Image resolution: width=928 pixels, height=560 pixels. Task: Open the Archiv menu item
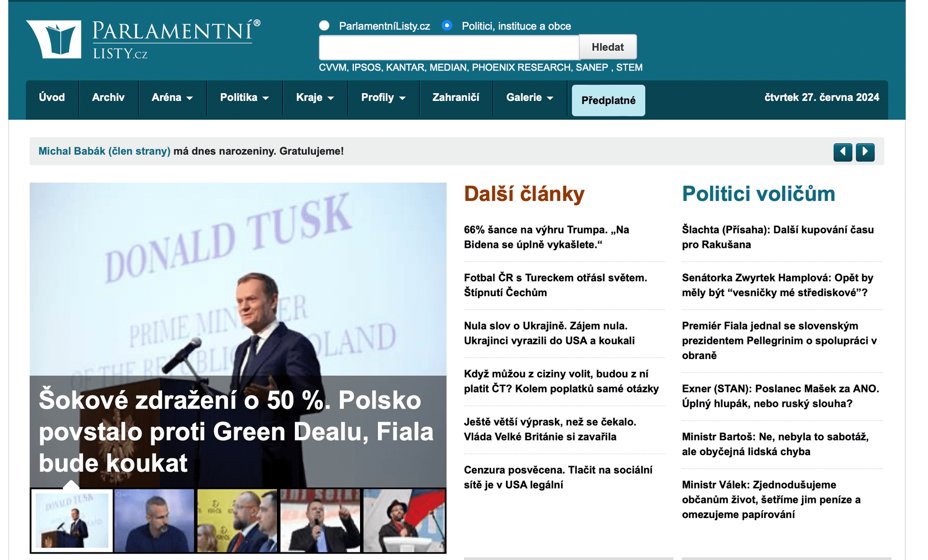pyautogui.click(x=108, y=98)
